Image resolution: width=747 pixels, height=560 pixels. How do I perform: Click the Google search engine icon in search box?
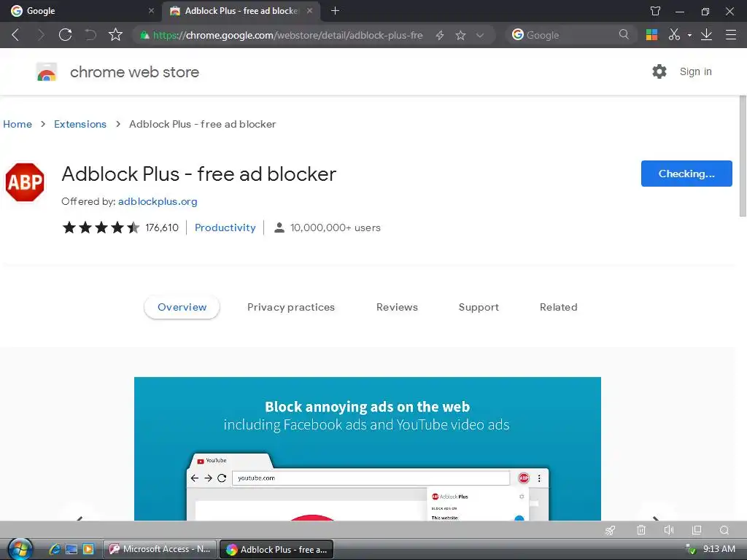(517, 34)
